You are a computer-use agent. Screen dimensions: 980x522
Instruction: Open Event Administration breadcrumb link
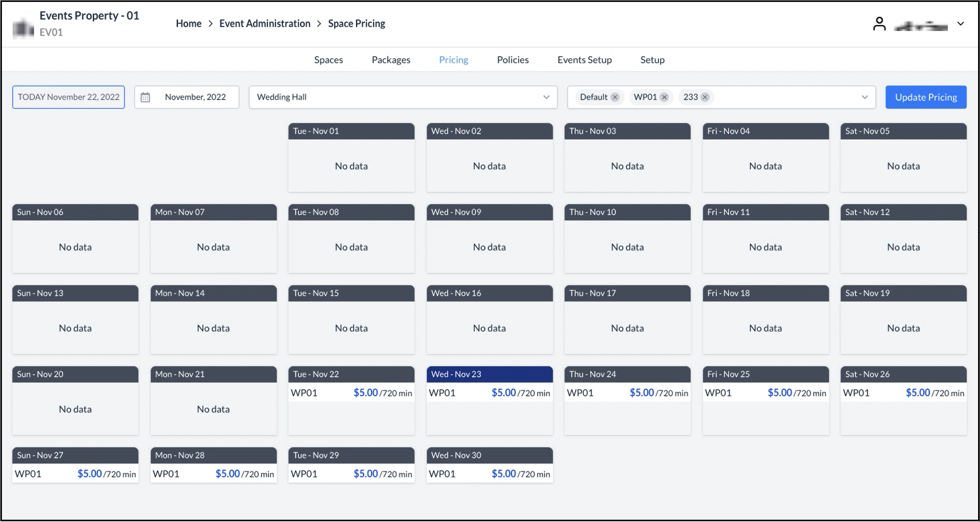pyautogui.click(x=265, y=24)
